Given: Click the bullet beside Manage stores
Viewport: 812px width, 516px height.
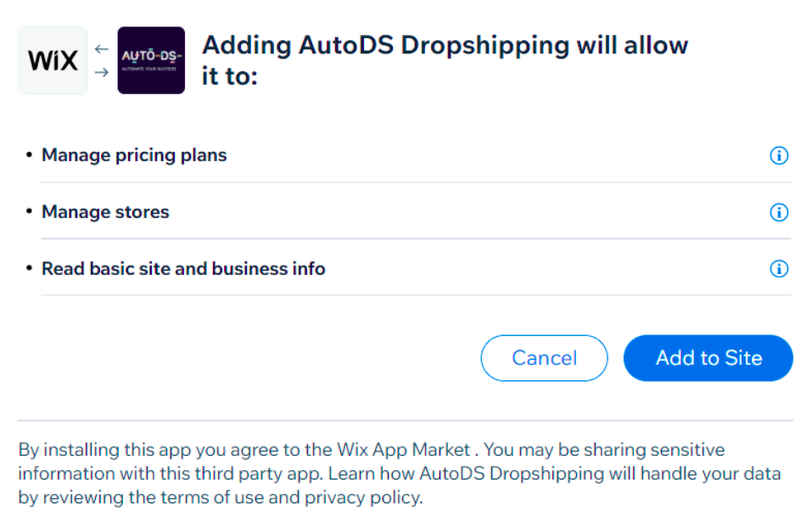Looking at the screenshot, I should (30, 210).
